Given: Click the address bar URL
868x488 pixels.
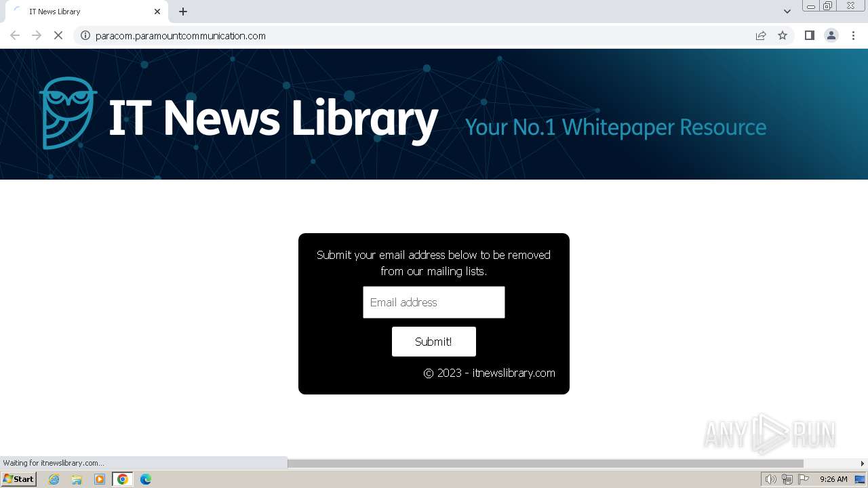Looking at the screenshot, I should tap(180, 36).
